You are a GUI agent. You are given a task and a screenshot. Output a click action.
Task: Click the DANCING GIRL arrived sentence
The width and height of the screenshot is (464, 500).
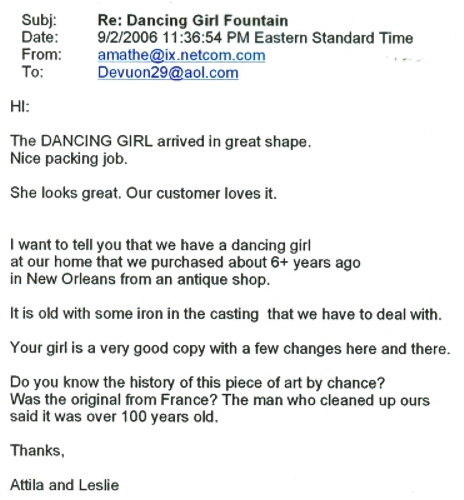pyautogui.click(x=160, y=141)
